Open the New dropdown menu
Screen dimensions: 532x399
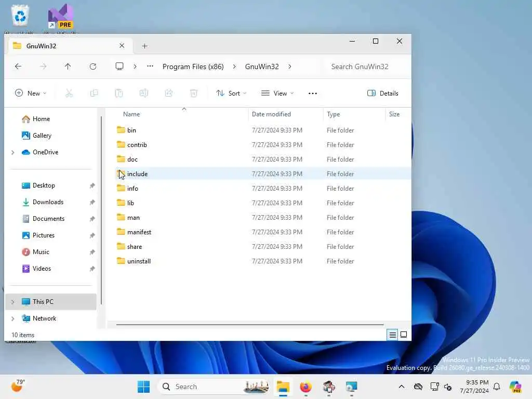pyautogui.click(x=31, y=94)
